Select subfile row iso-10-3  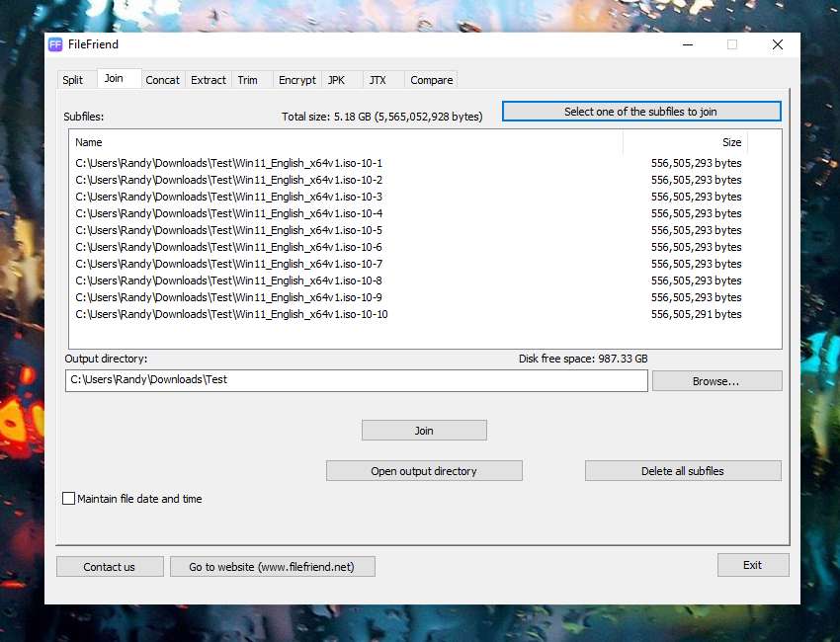[408, 197]
